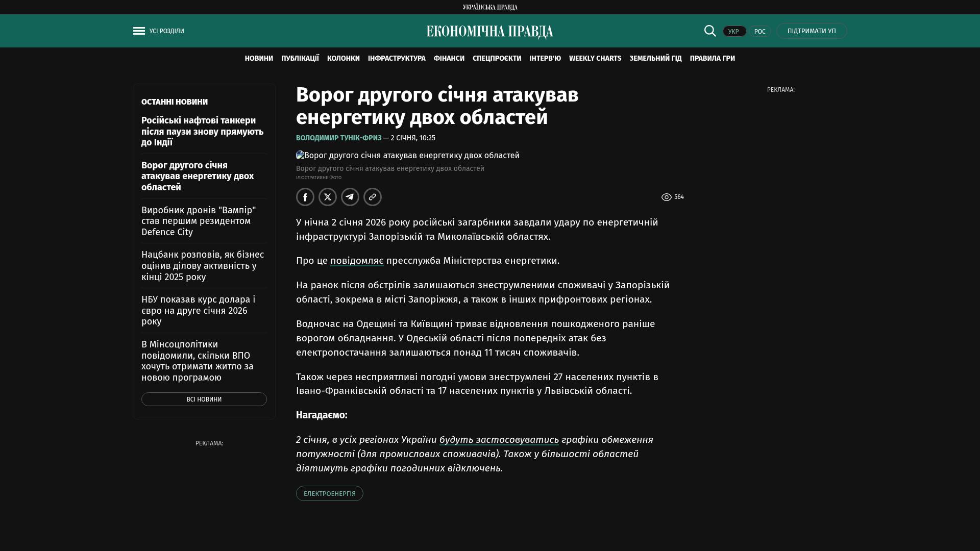Screen dimensions: 980x551
Task: Open the Новини menu section
Action: [259, 59]
